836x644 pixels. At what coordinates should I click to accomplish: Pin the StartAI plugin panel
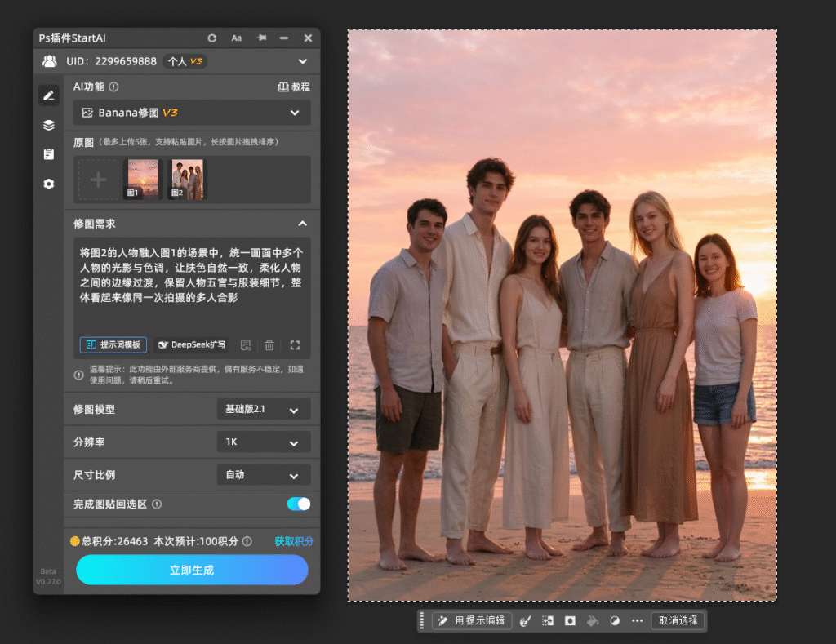tap(261, 38)
